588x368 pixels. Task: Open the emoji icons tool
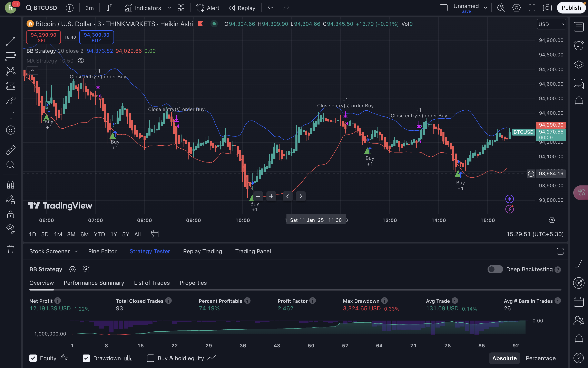(11, 130)
